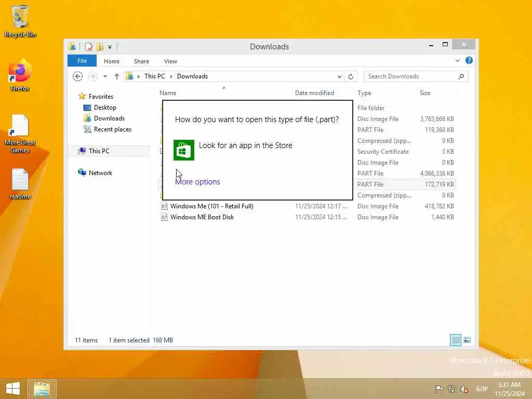
Task: Expand the arrow after This PC breadcrumb
Action: pyautogui.click(x=171, y=77)
